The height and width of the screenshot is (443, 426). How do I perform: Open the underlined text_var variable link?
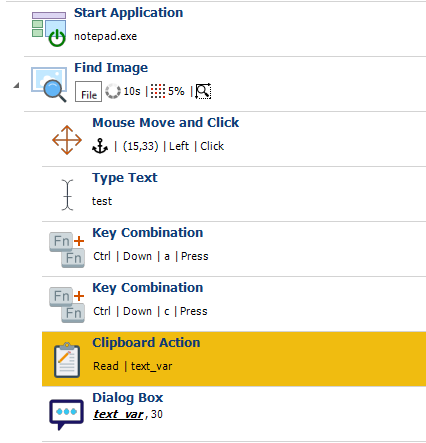pos(118,414)
